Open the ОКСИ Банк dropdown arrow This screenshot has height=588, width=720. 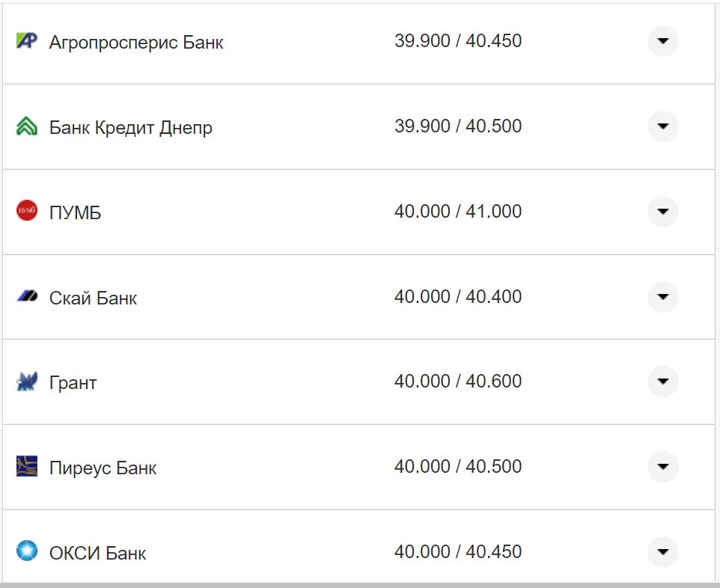coord(662,552)
